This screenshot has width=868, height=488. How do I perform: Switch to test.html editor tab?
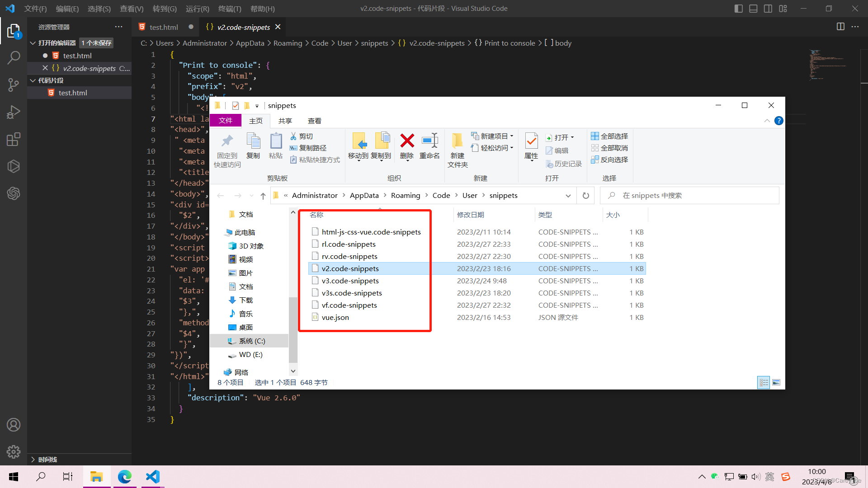tap(164, 27)
